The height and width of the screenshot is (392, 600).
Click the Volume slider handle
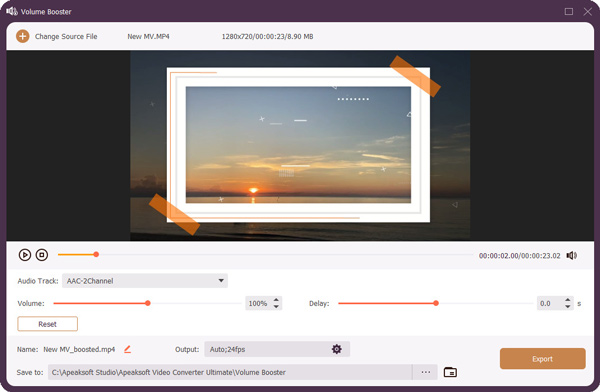point(148,303)
